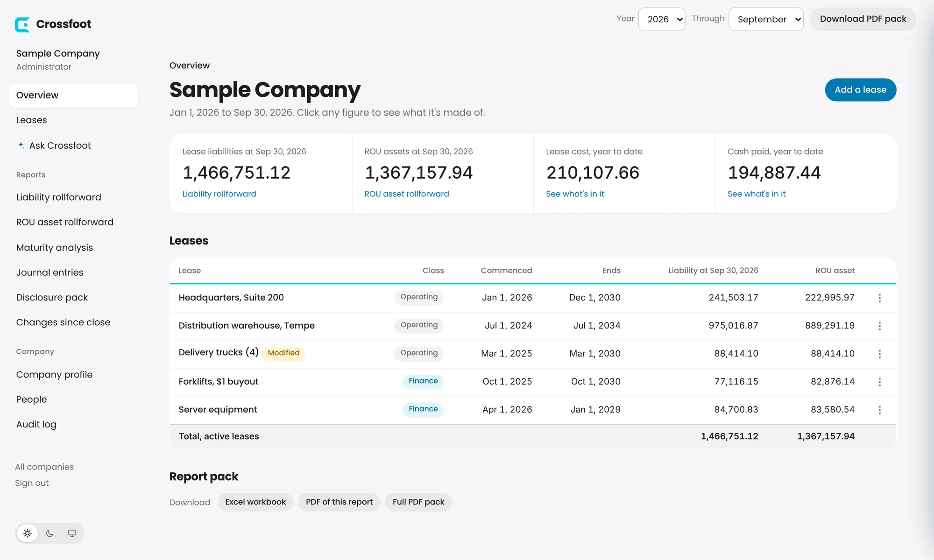The image size is (934, 560).
Task: Click the lease liabilities figure 1,466,751.12 in card
Action: [x=236, y=173]
